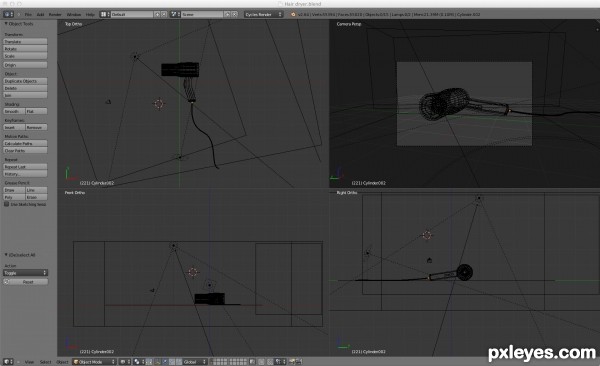This screenshot has height=366, width=600.
Task: Toggle proportional editing icon
Action: (261, 362)
